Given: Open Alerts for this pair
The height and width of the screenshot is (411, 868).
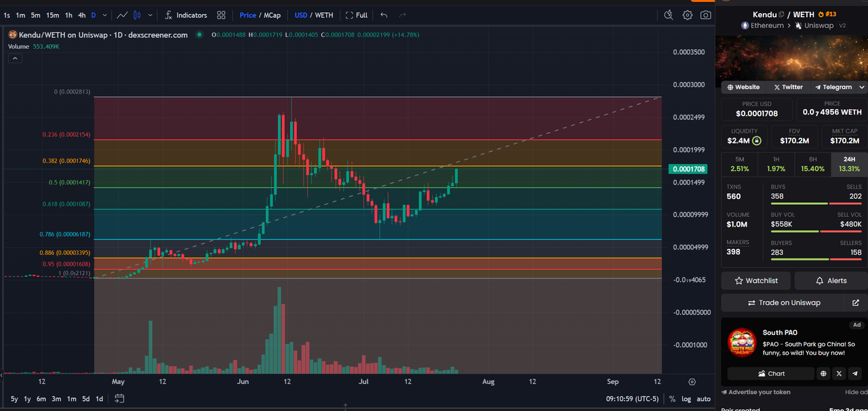Looking at the screenshot, I should click(831, 281).
